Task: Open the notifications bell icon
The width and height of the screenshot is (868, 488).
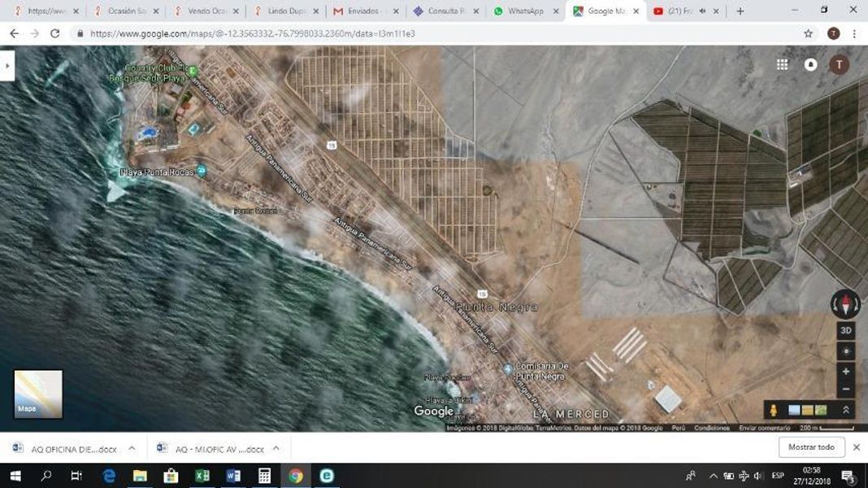Action: (810, 65)
